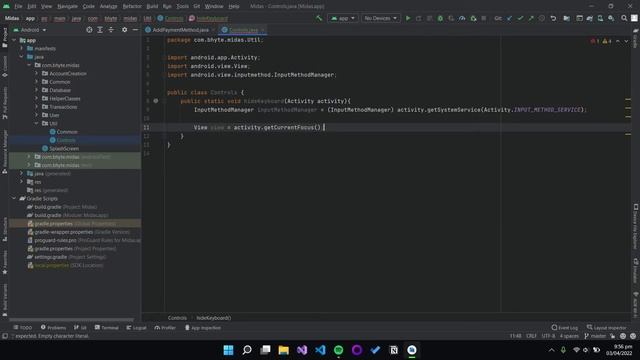Click the Windows Start button
The image size is (640, 360).
(x=229, y=350)
